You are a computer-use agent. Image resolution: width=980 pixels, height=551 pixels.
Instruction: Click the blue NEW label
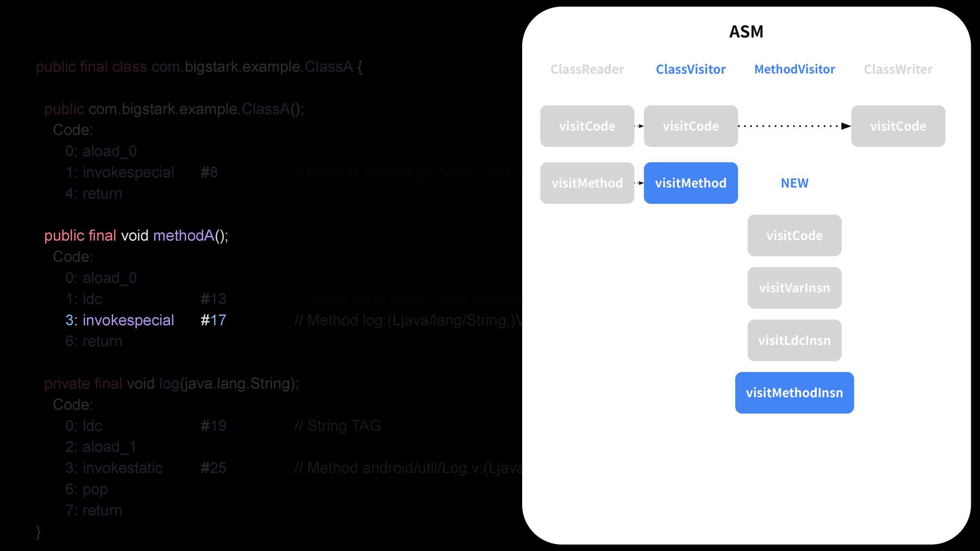click(x=794, y=183)
